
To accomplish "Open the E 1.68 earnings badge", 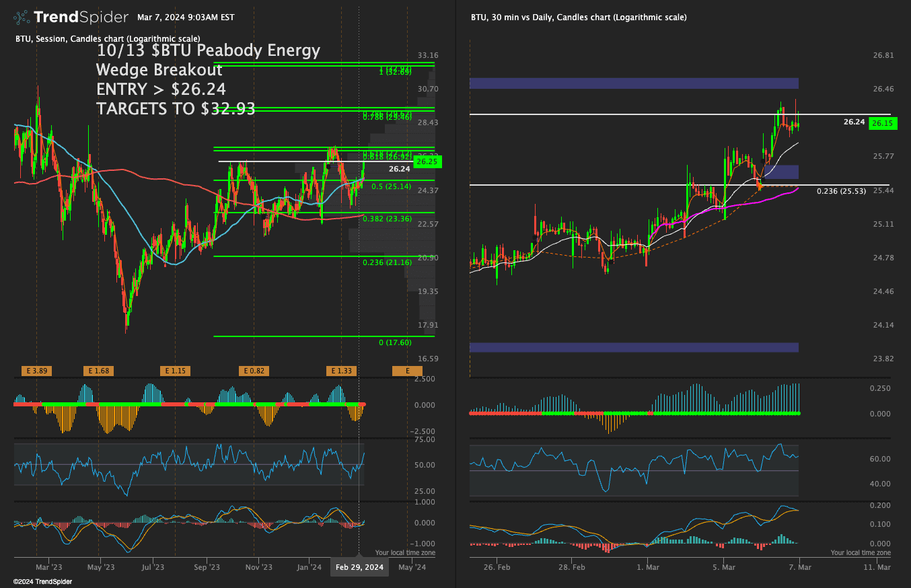I will pos(97,371).
